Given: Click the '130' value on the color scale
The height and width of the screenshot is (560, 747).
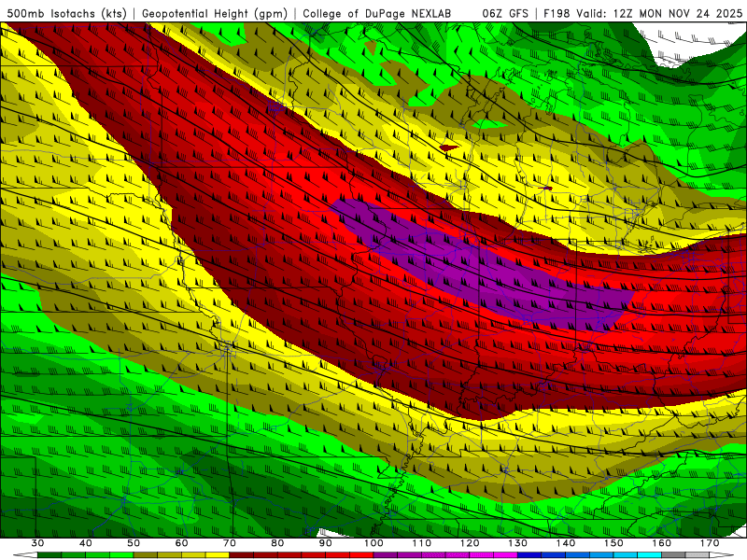Looking at the screenshot, I should (518, 543).
